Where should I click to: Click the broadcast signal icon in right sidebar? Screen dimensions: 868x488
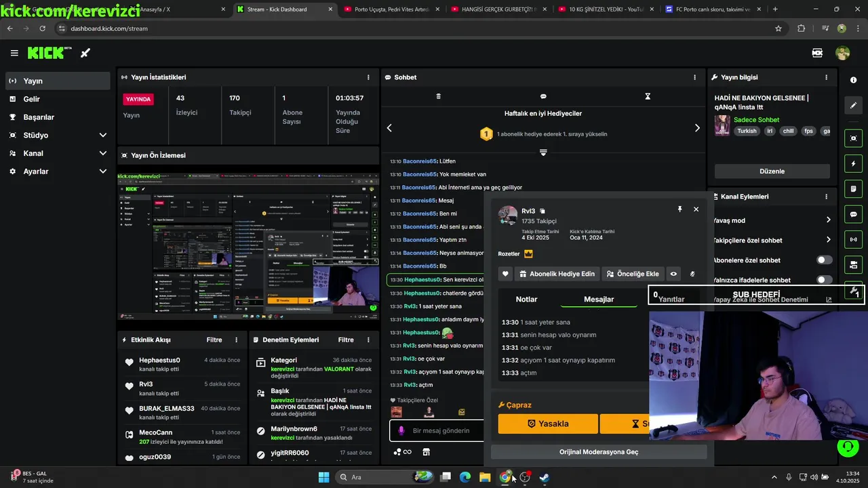pyautogui.click(x=853, y=239)
